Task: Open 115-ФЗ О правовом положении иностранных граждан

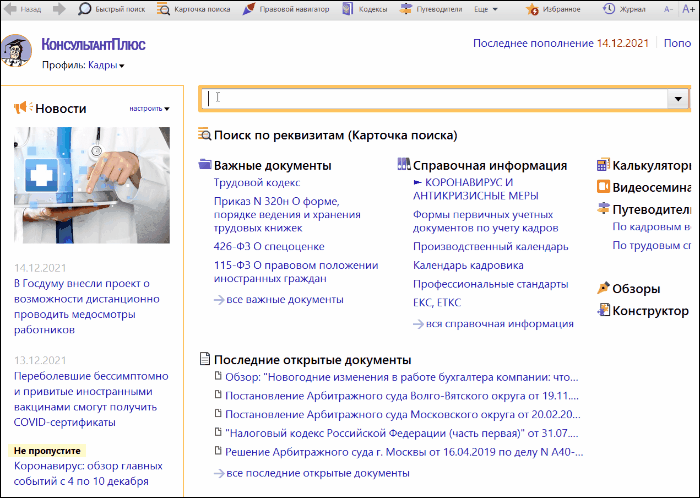Action: (x=296, y=272)
